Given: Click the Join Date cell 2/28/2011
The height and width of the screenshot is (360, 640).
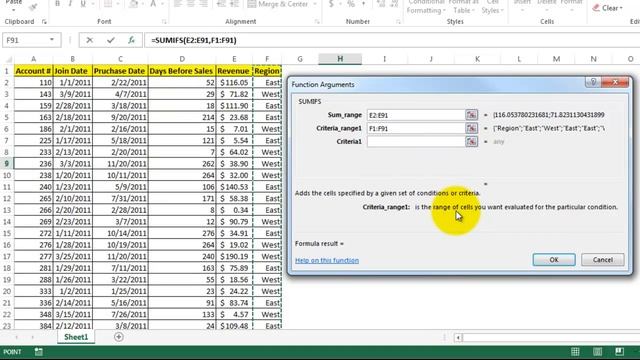Looking at the screenshot, I should coord(73,105).
